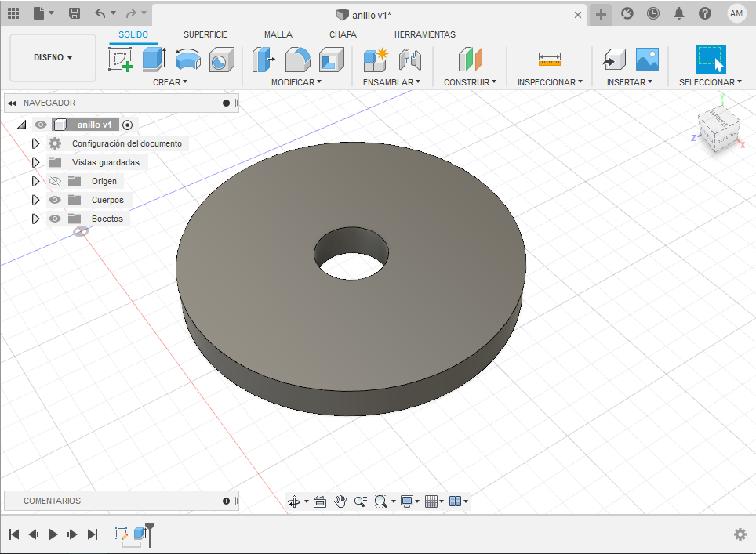Open the CONSTRUIR dropdown menu
756x554 pixels.
pyautogui.click(x=470, y=82)
